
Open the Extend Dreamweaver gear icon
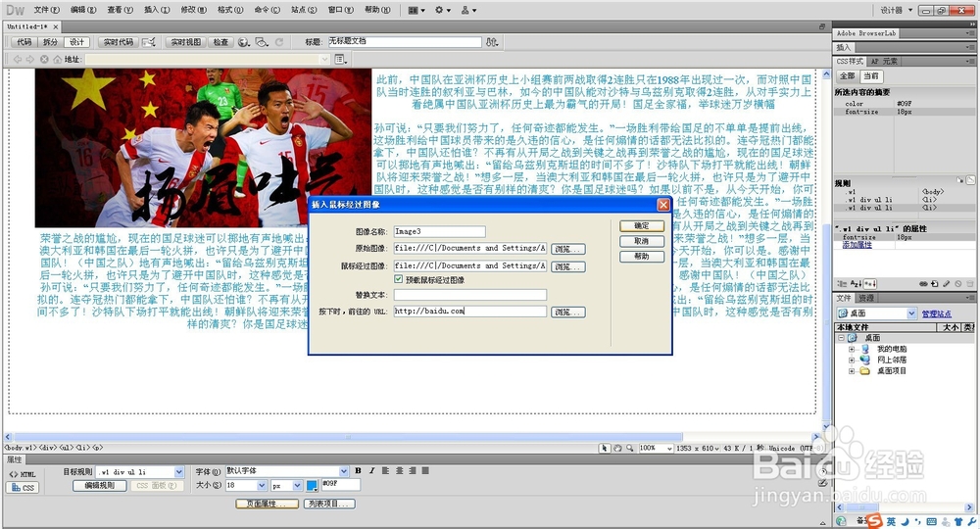(443, 10)
